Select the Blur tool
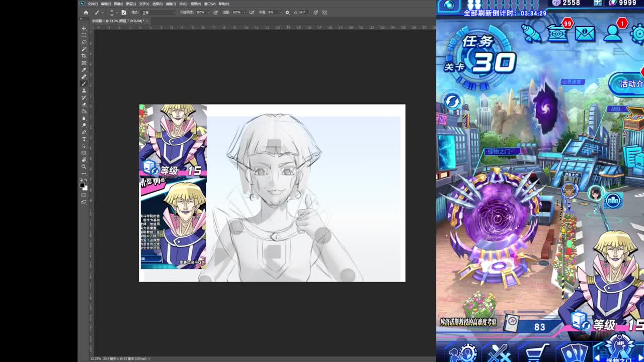 (84, 118)
